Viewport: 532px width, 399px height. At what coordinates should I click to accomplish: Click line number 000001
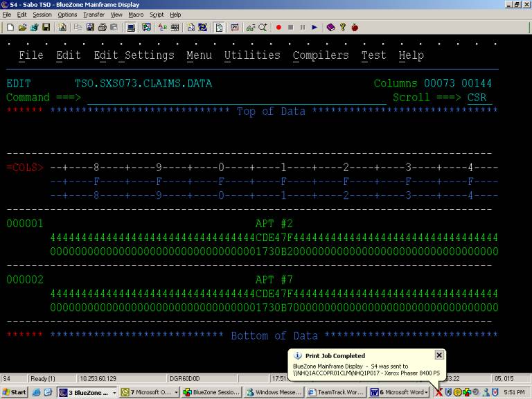click(x=25, y=224)
